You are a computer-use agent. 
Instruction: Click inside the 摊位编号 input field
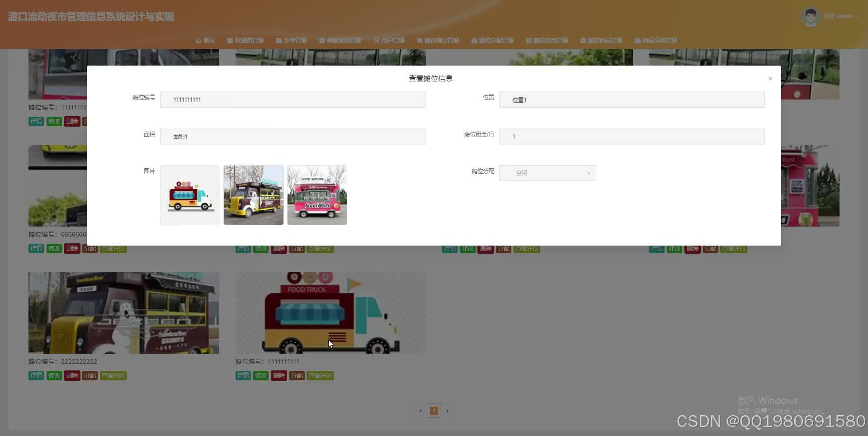tap(292, 100)
